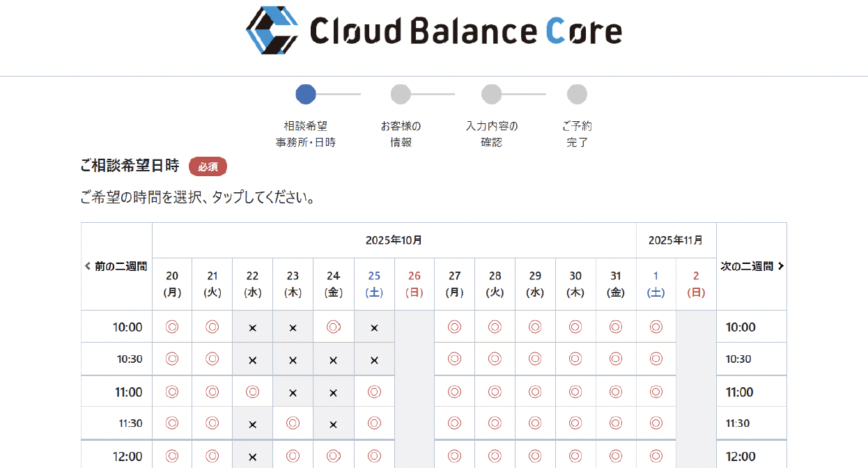The width and height of the screenshot is (868, 468).
Task: Book 10:00 slot on Friday October 24
Action: point(334,327)
